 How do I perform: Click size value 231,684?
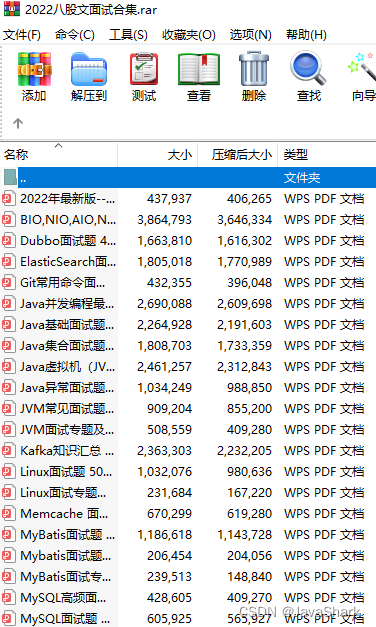coord(169,493)
